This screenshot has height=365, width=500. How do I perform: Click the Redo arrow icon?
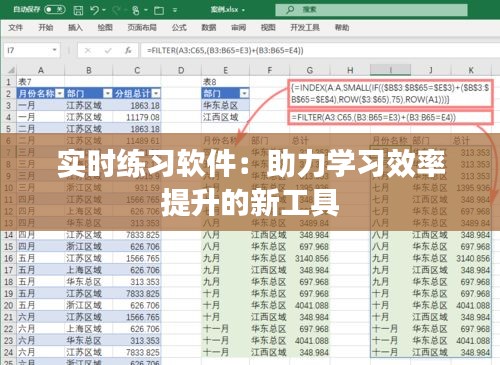(x=116, y=10)
